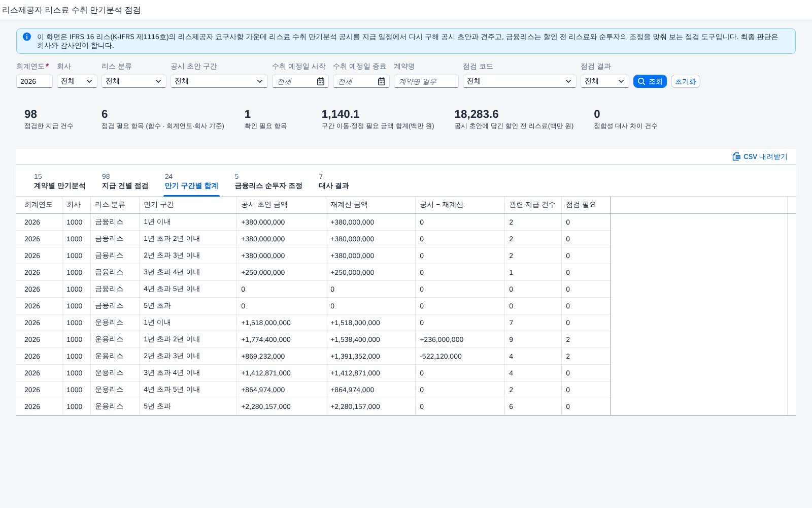The width and height of the screenshot is (812, 508).
Task: Click the 재계산 금액 column header
Action: tap(370, 205)
